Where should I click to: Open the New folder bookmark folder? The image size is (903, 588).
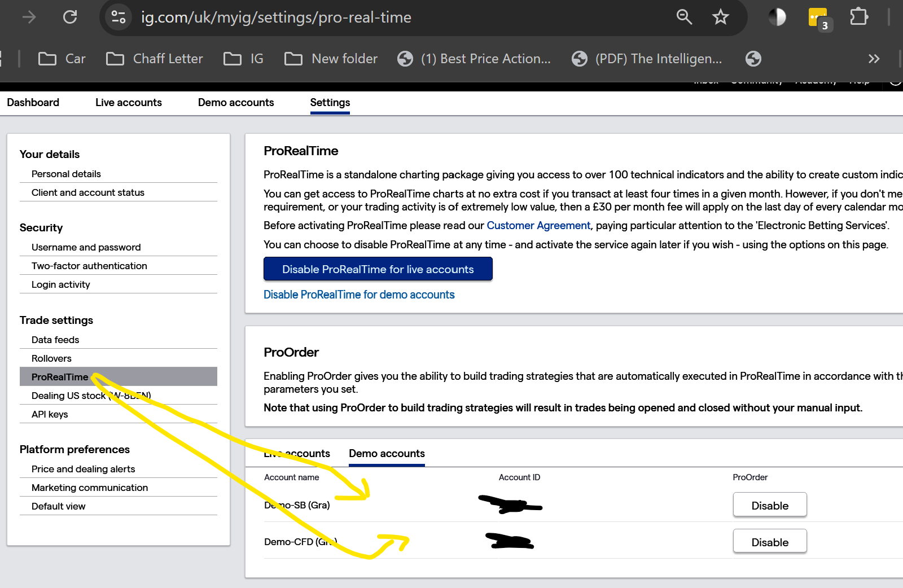click(x=331, y=59)
